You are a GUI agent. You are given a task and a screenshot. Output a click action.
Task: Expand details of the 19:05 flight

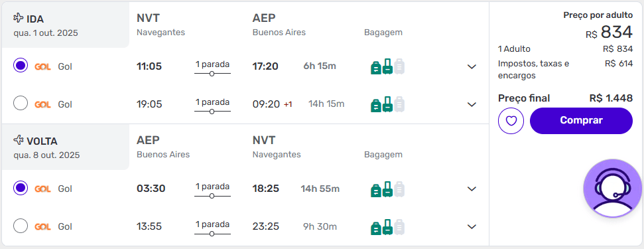472,104
